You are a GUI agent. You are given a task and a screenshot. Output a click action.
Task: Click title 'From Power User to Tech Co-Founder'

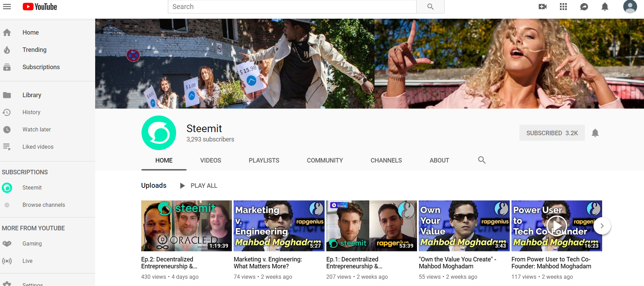point(551,263)
